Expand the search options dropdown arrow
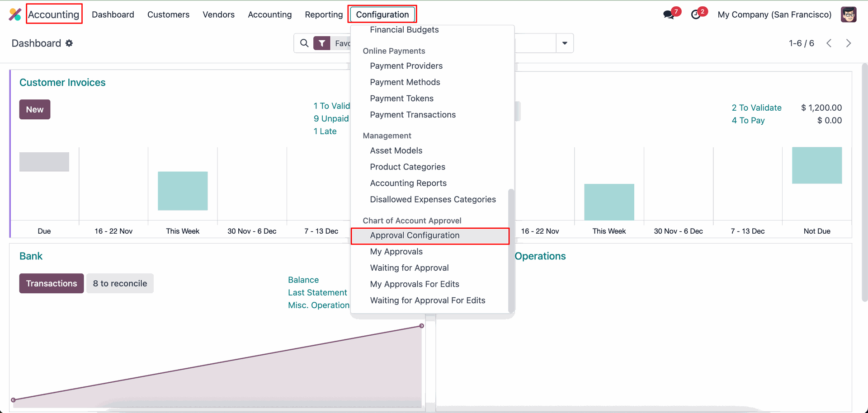Viewport: 868px width, 413px height. pyautogui.click(x=565, y=43)
